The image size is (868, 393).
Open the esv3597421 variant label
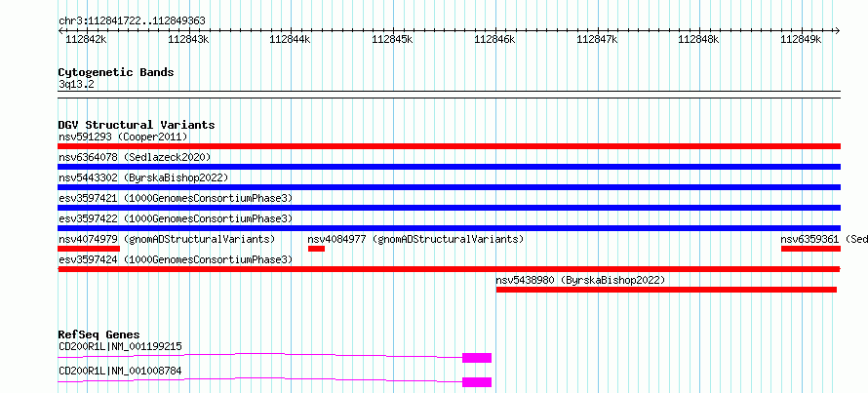(176, 198)
